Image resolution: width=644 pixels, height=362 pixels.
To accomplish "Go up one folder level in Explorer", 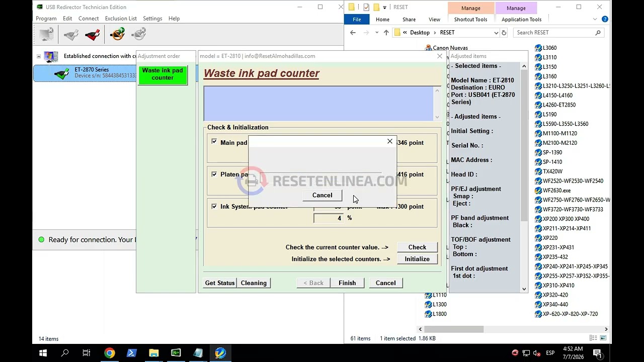I will click(x=386, y=33).
